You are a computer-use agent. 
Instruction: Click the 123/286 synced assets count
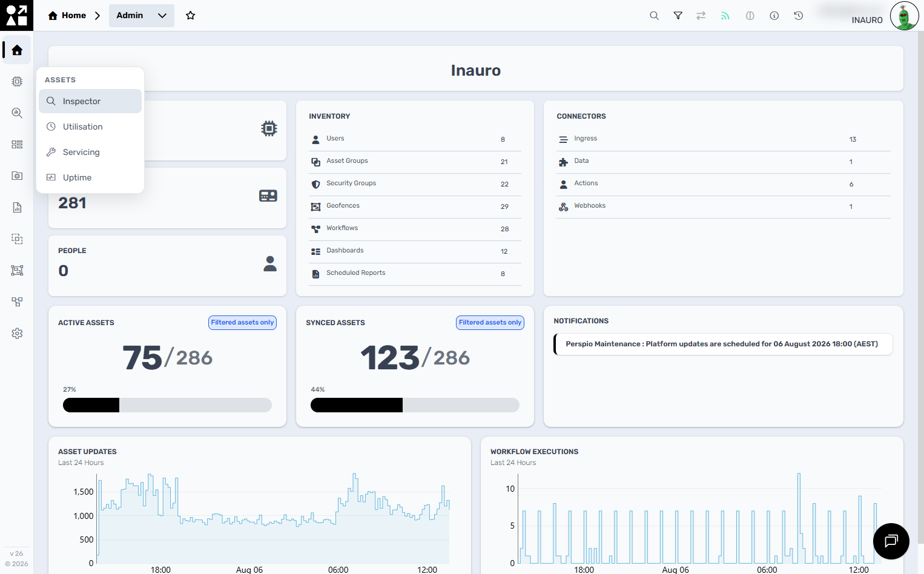[415, 358]
